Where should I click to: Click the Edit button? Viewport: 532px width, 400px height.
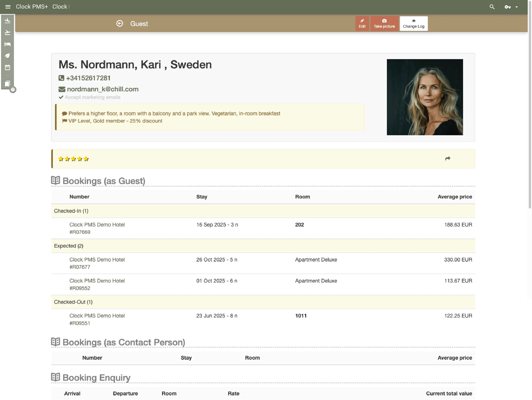click(x=362, y=23)
